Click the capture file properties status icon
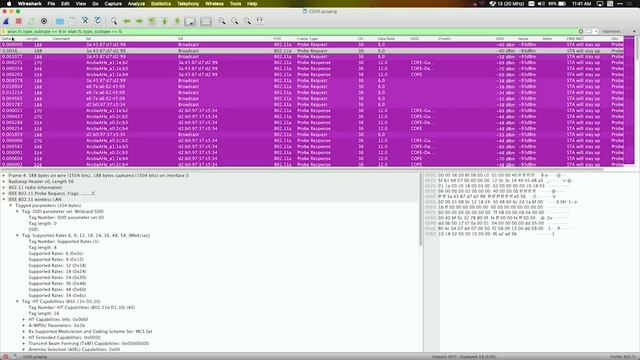This screenshot has height=360, width=640. coord(14,356)
